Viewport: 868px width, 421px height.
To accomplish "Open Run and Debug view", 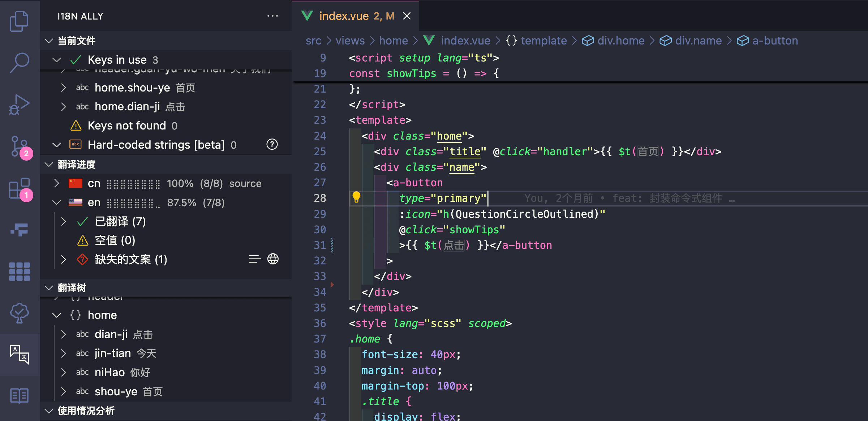I will pyautogui.click(x=20, y=105).
